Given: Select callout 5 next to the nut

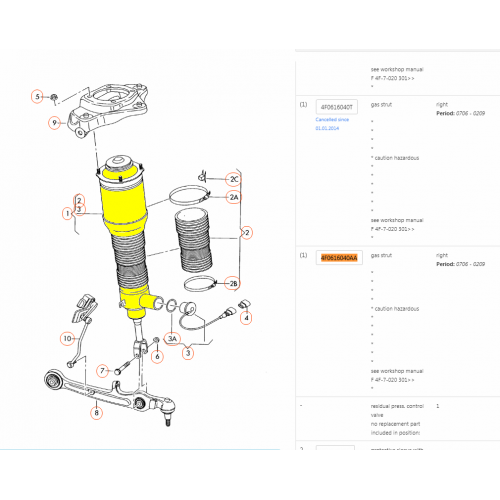Looking at the screenshot, I should coord(37,97).
